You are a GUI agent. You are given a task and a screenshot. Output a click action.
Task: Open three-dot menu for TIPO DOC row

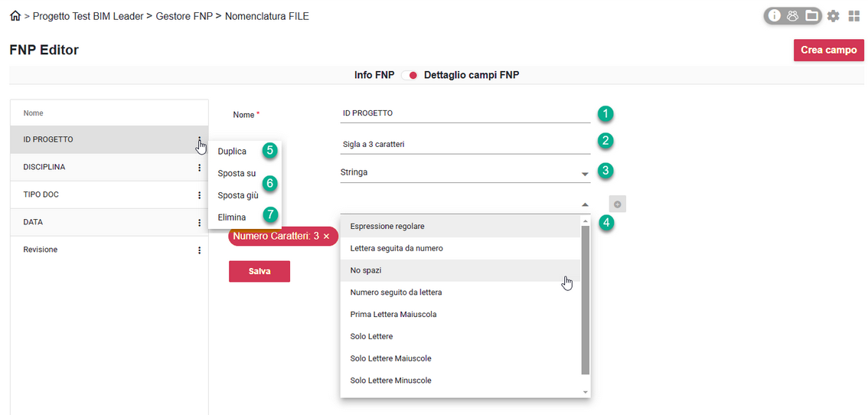pos(199,195)
